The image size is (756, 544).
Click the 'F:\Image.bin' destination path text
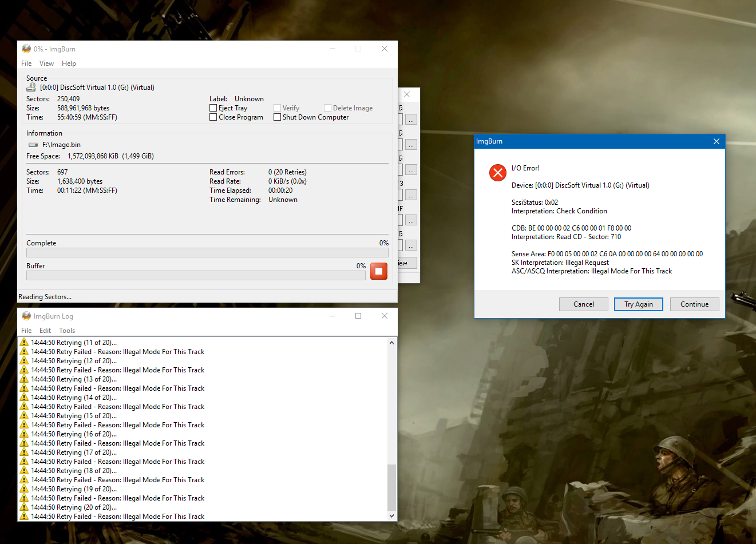click(61, 145)
